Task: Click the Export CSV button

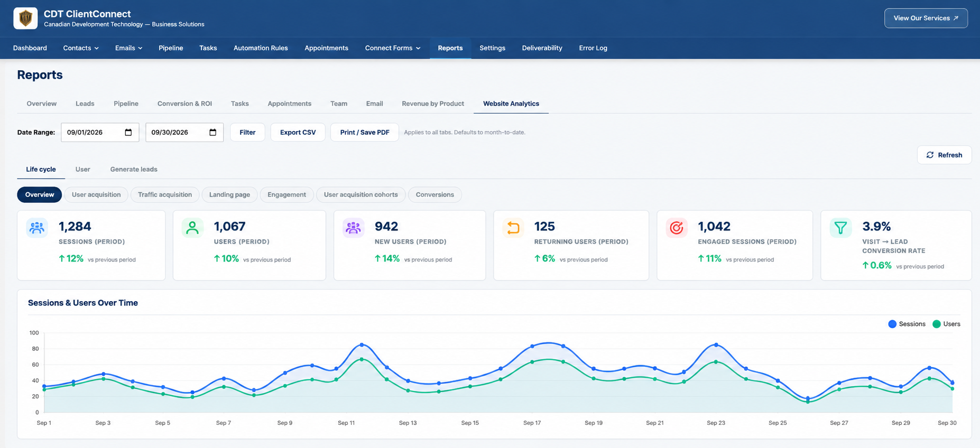Action: [298, 132]
